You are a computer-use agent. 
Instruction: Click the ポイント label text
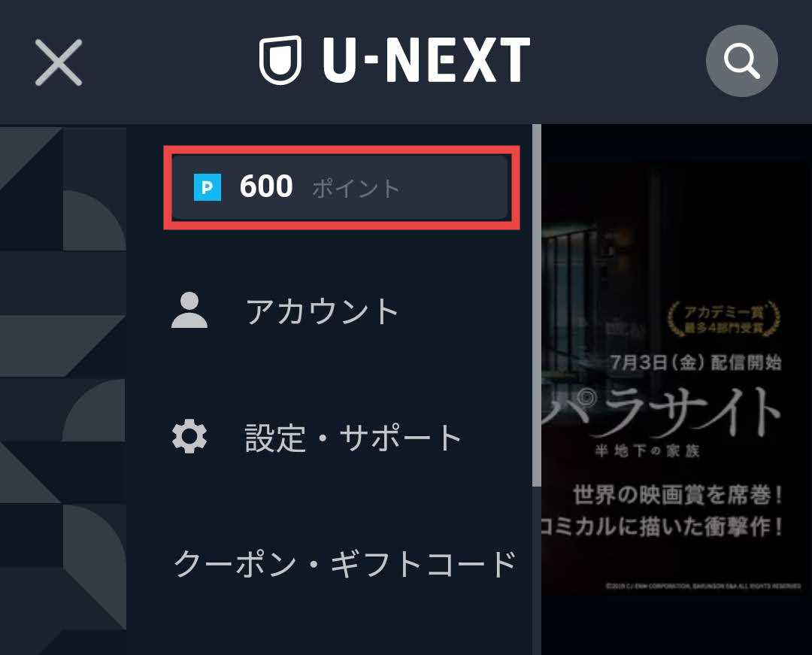tap(356, 188)
